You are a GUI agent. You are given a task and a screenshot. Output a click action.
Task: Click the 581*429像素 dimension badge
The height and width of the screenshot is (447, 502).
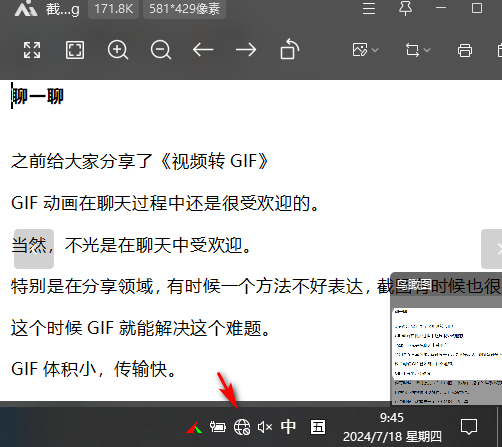tap(184, 9)
